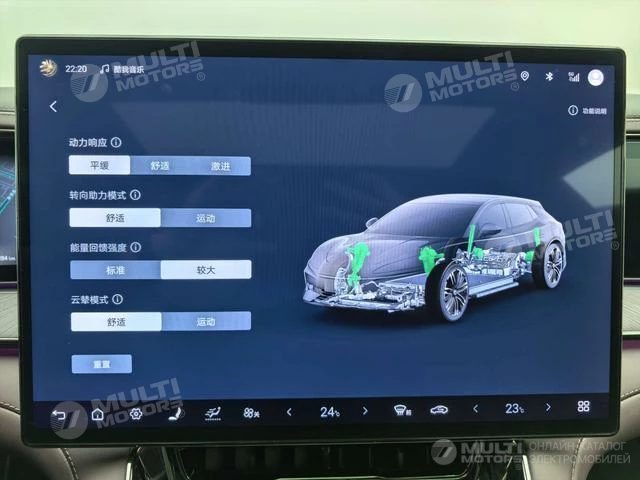Open 功能说明 feature description link
This screenshot has width=640, height=480.
click(587, 111)
